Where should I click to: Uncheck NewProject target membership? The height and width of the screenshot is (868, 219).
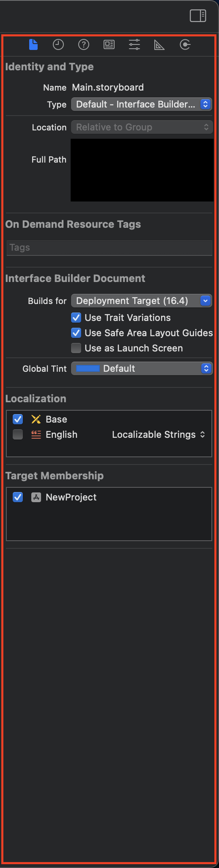[x=18, y=497]
